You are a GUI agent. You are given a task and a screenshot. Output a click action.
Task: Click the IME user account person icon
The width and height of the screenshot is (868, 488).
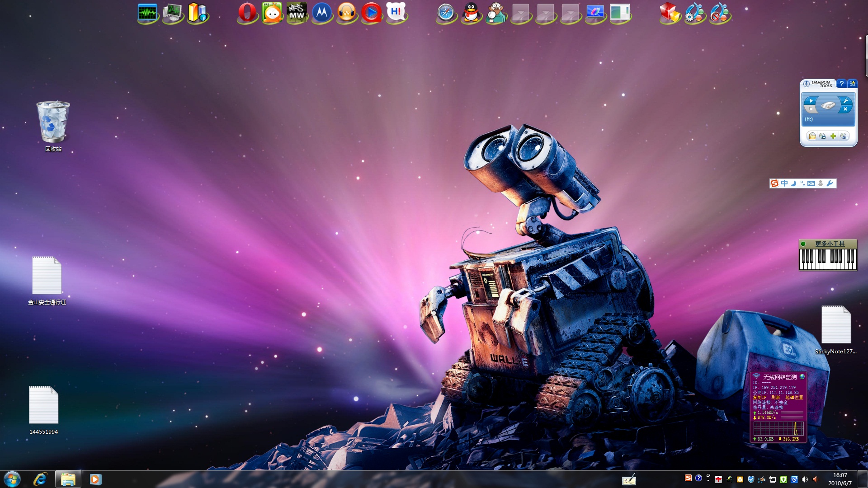(x=821, y=183)
